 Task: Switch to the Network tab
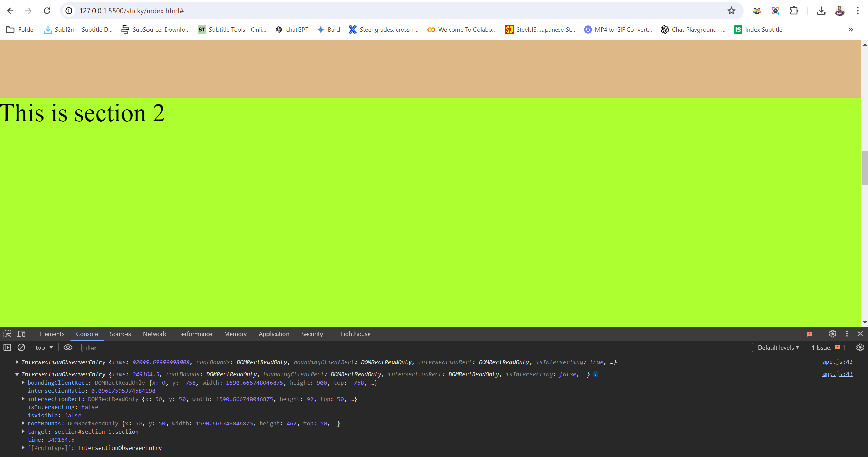point(154,334)
